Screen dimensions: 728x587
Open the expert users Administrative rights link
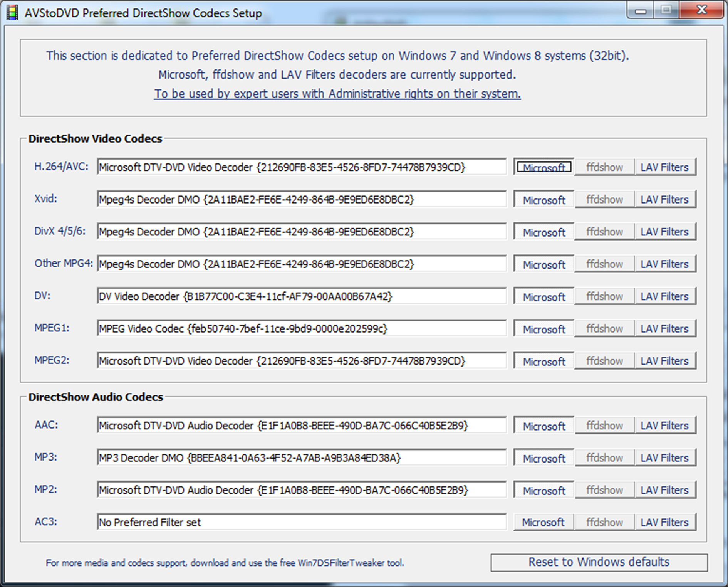click(x=337, y=94)
